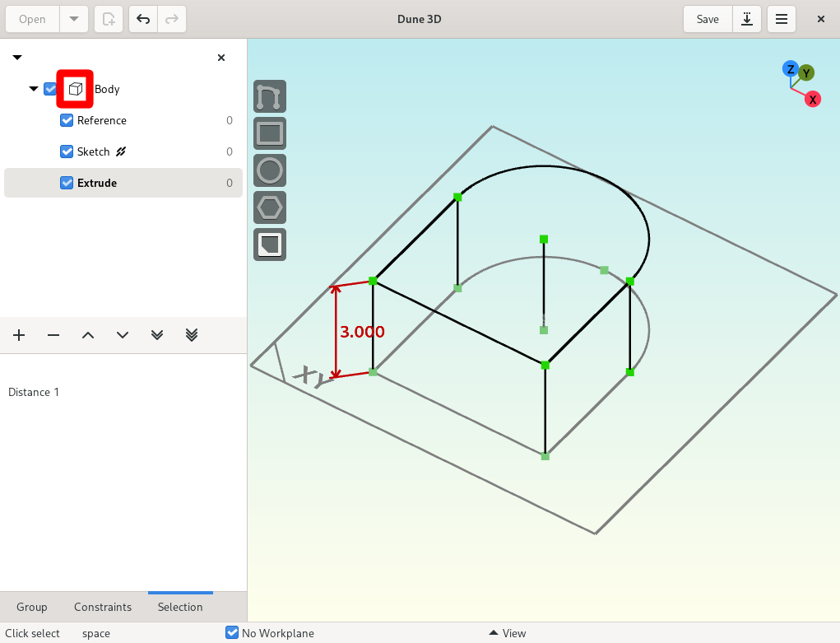Click the arc center point atop the vertical line

(x=544, y=240)
